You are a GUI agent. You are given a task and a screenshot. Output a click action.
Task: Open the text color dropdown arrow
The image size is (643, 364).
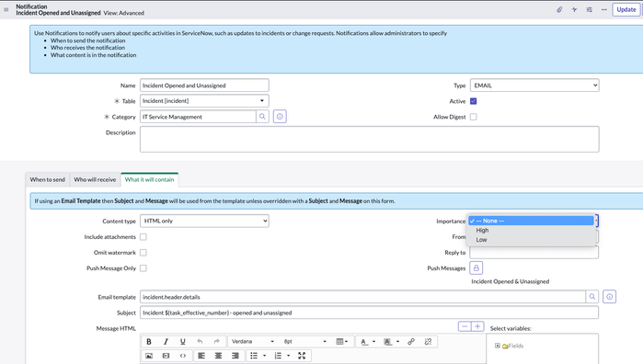[x=373, y=341]
